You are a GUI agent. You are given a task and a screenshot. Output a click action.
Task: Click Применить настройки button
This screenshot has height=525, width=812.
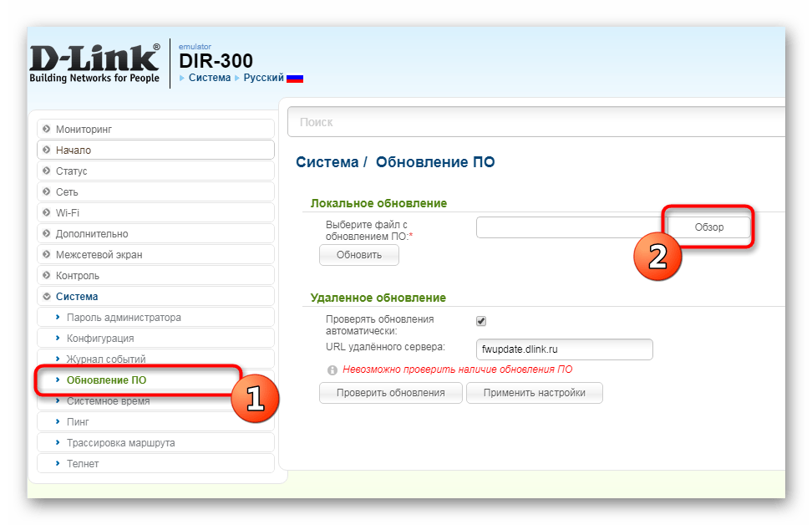coord(534,393)
